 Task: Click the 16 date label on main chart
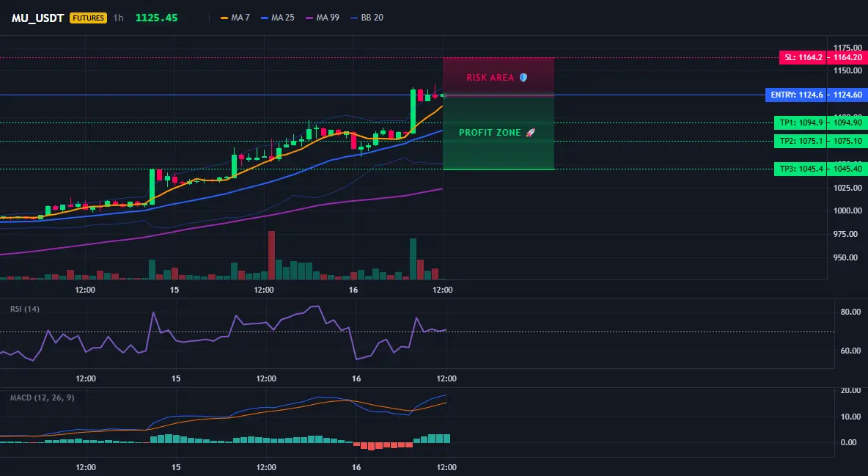click(x=353, y=290)
